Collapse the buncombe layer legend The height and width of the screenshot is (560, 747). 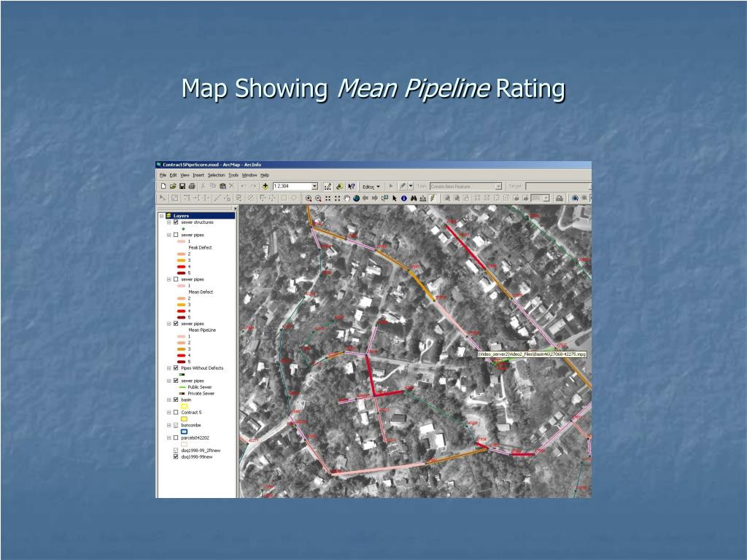[x=169, y=425]
